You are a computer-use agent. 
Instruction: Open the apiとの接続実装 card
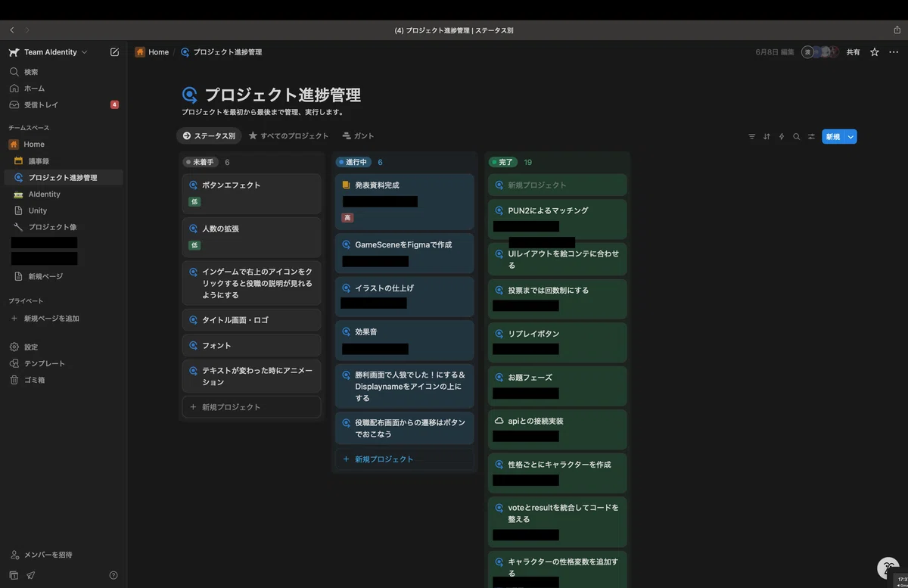[558, 430]
